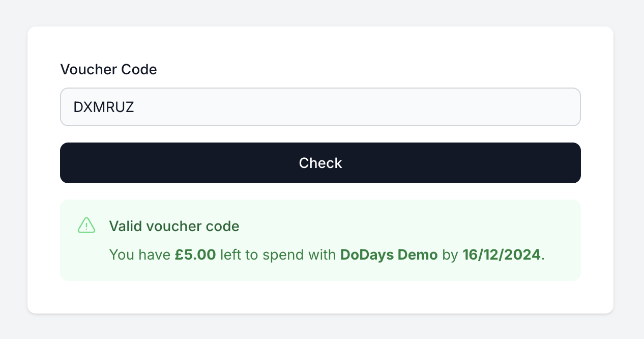This screenshot has width=644, height=339.
Task: Click the bold £5.00 balance amount
Action: (x=195, y=255)
